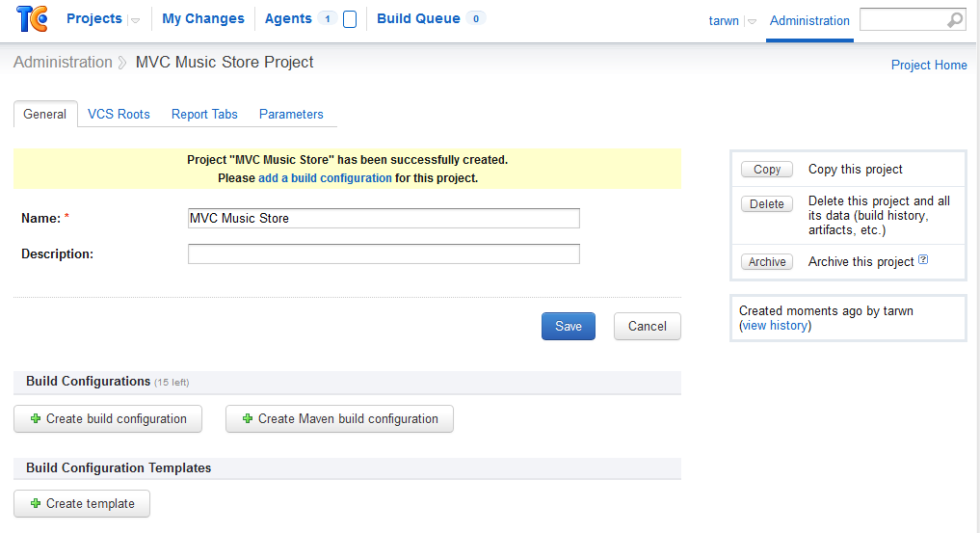The height and width of the screenshot is (533, 980).
Task: Click the Administration breadcrumb link
Action: click(x=64, y=62)
